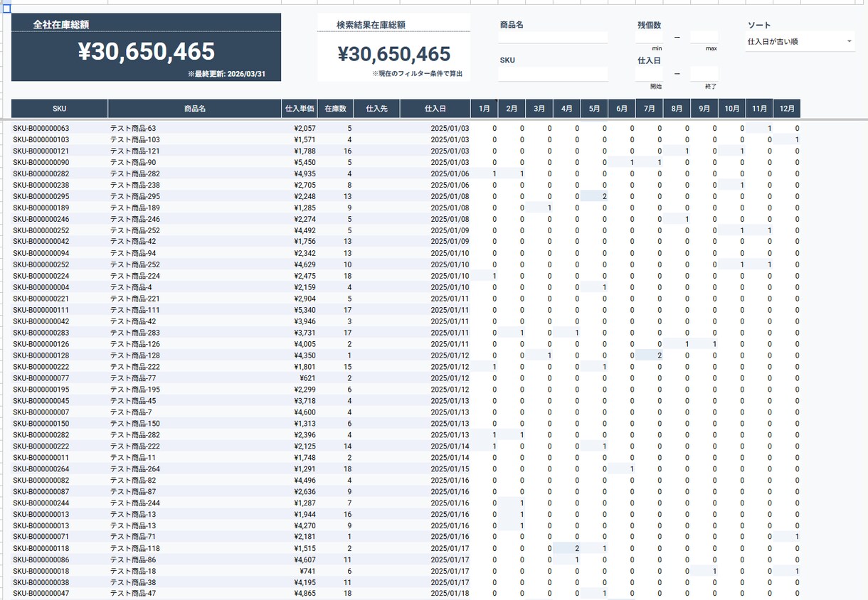Image resolution: width=868 pixels, height=600 pixels.
Task: Open the ソート dropdown showing 仕入日が古い順
Action: (800, 42)
